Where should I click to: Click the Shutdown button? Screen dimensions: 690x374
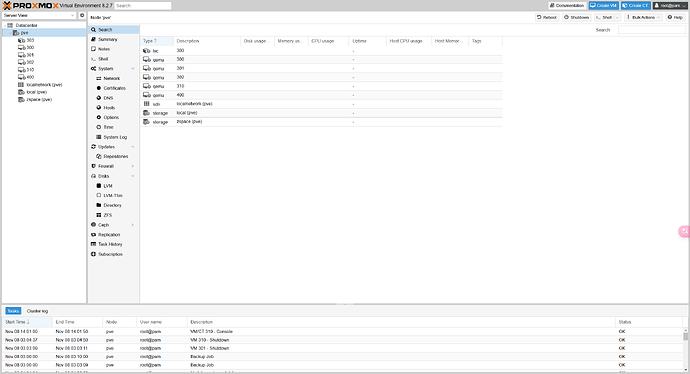coord(576,17)
